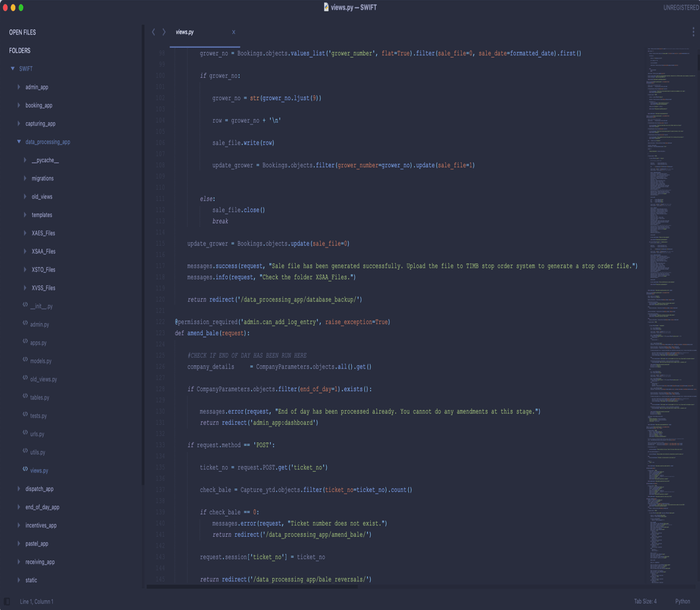Click the horizontal scrollbar under the editor
700x610 pixels.
(252, 586)
